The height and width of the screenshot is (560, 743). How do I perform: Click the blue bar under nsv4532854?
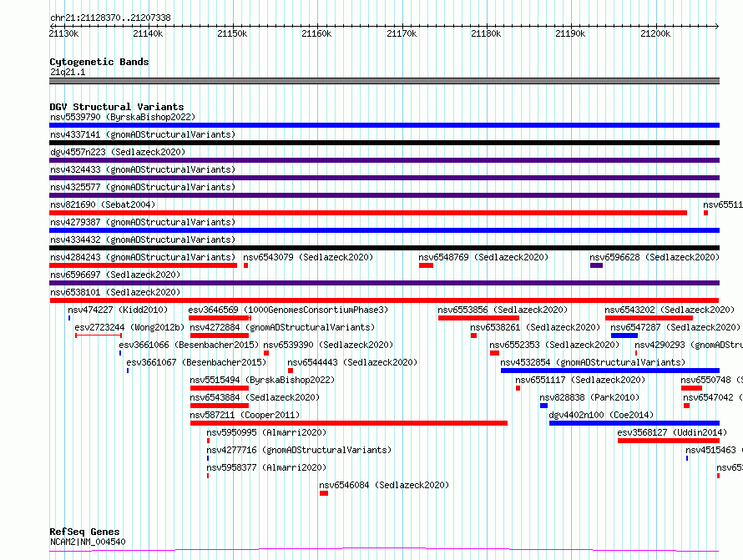[610, 371]
